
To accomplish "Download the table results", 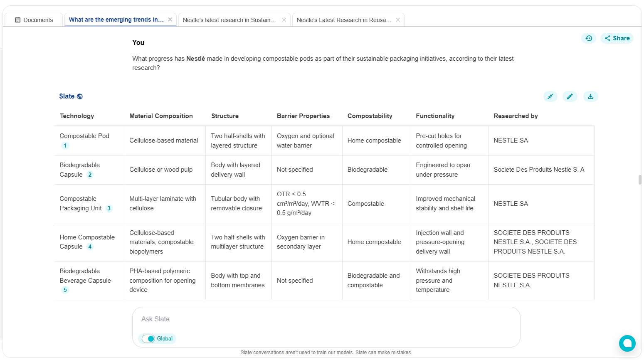I will click(590, 96).
